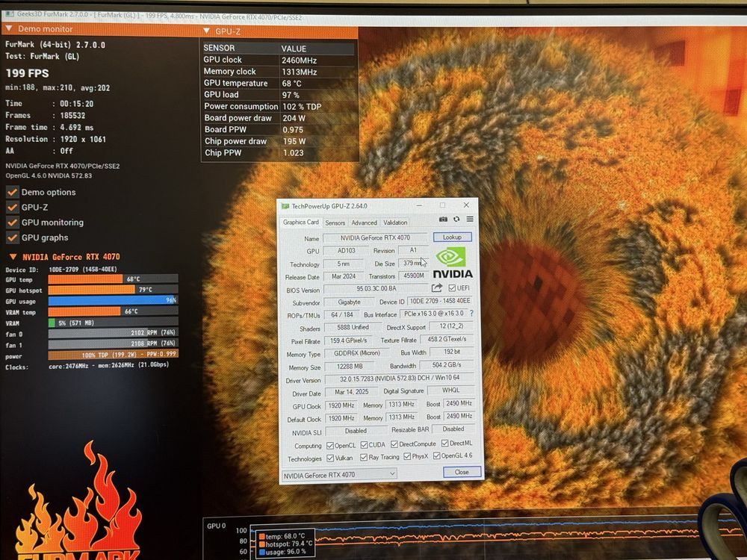Toggle the OpenCL checkbox

[330, 446]
